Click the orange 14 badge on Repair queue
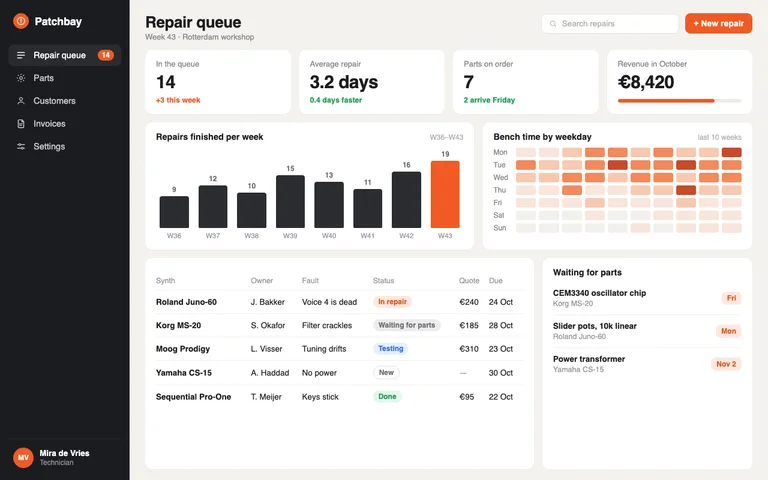 click(x=105, y=55)
